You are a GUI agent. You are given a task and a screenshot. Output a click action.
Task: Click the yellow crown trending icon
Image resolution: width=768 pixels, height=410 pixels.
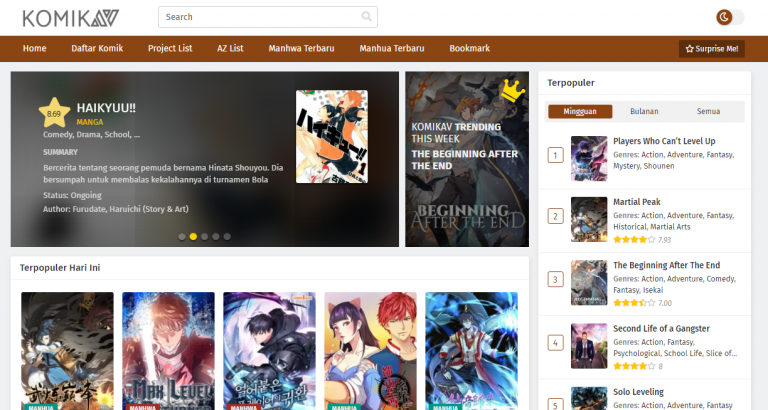512,90
